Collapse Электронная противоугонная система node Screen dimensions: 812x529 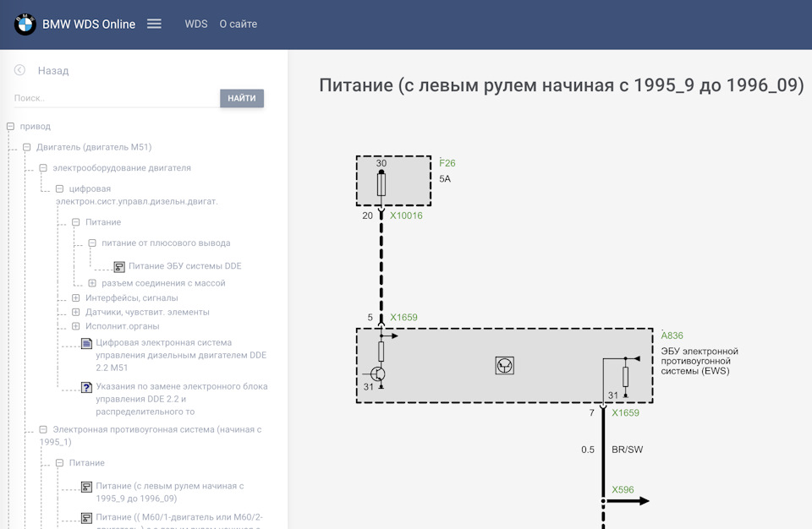(43, 429)
